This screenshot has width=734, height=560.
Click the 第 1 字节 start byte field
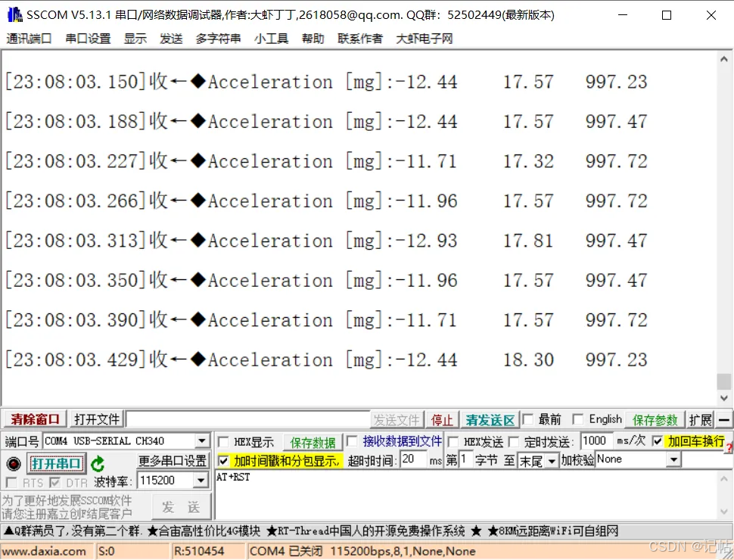click(x=465, y=459)
